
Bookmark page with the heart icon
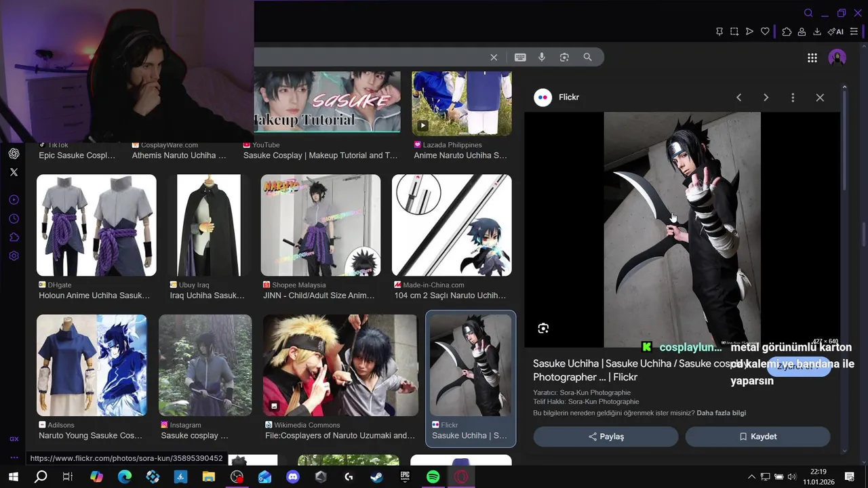tap(765, 32)
